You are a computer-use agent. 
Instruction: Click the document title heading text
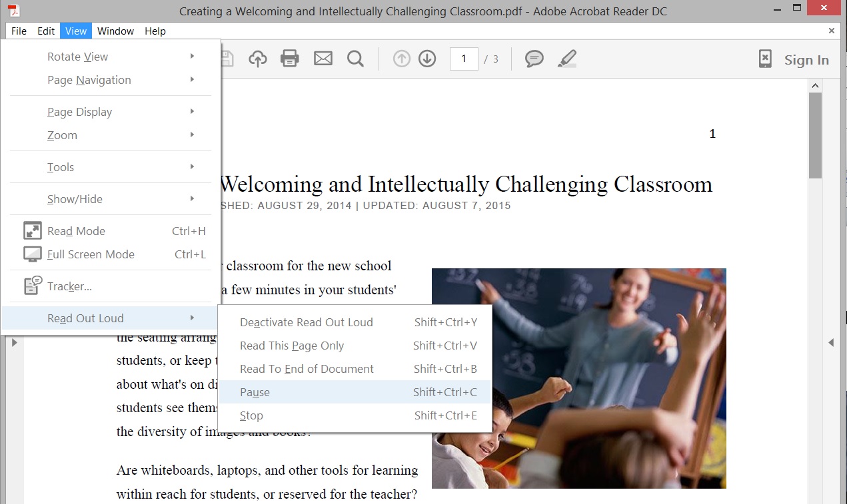coord(466,184)
